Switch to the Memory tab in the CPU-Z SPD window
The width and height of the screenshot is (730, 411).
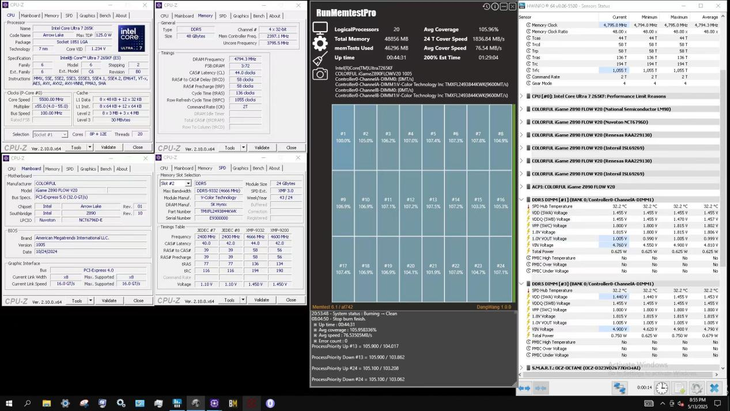(205, 168)
